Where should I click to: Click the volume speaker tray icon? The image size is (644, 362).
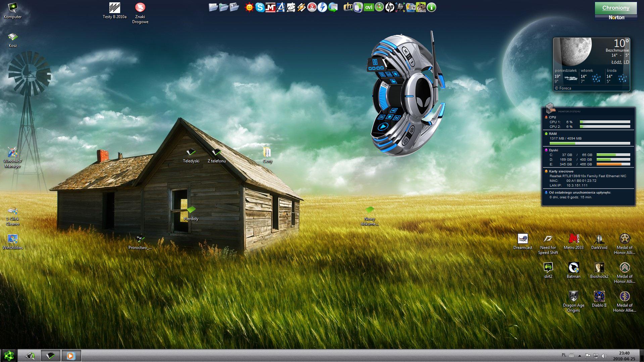(604, 356)
